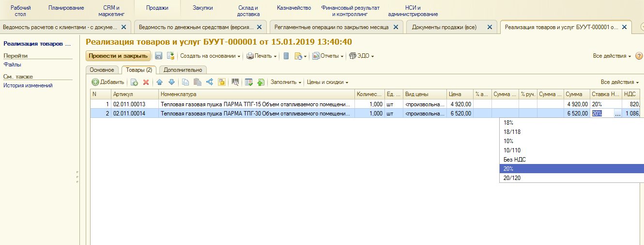The width and height of the screenshot is (644, 245).
Task: Open the reminder icon with clock
Action: coord(298,56)
